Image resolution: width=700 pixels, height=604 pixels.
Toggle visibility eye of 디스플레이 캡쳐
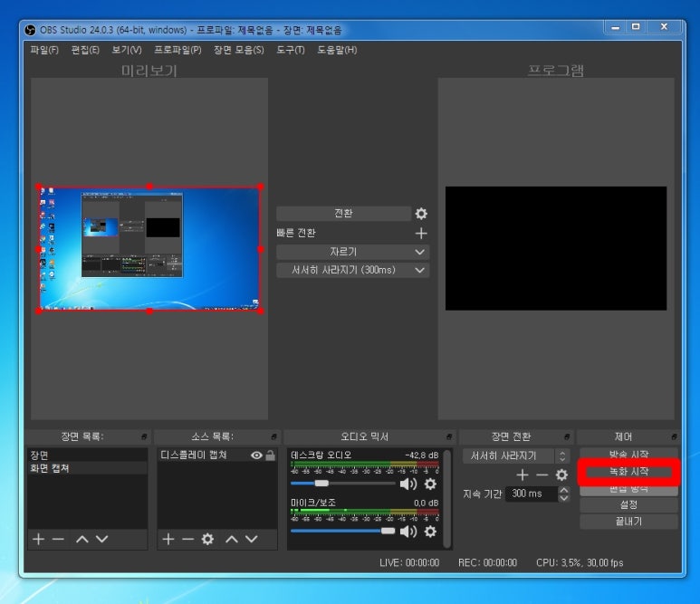(x=256, y=455)
